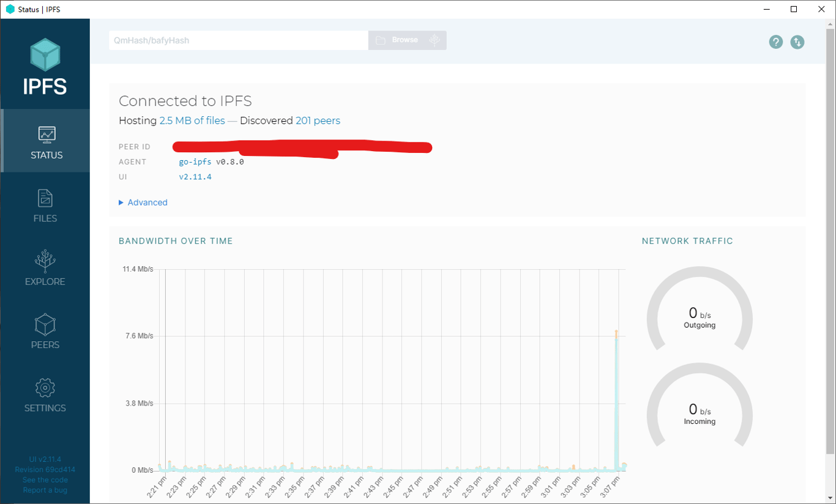Click the Incoming traffic gauge
This screenshot has height=504, width=836.
coord(700,405)
